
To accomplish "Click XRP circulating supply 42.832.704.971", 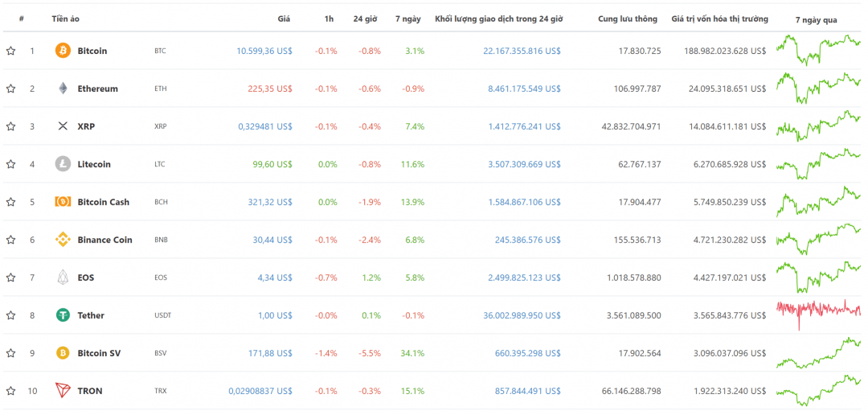I will (x=631, y=126).
